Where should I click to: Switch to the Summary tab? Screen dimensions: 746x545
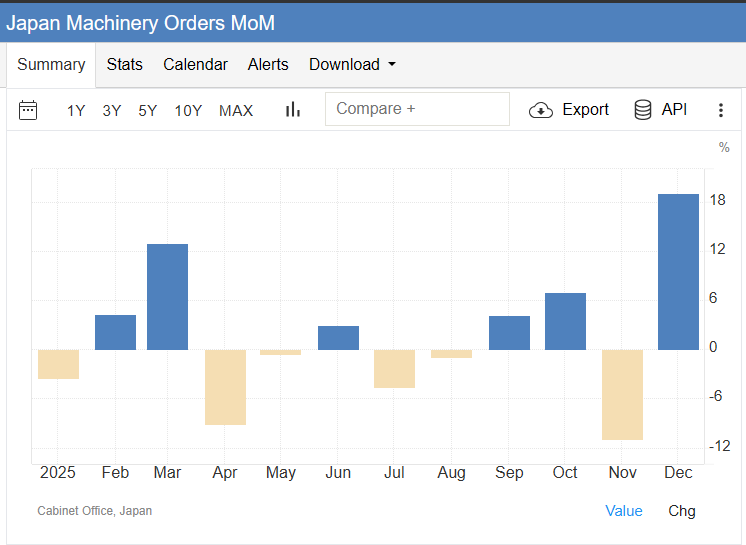(51, 65)
